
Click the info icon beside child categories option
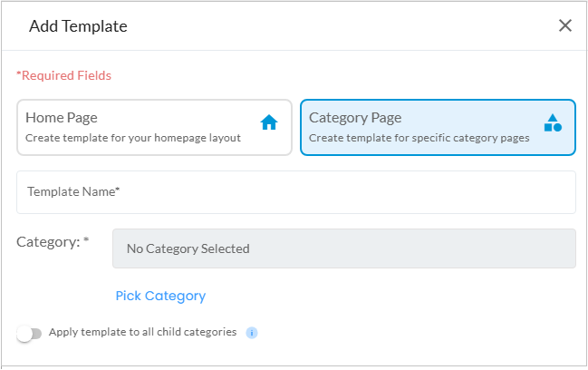(x=252, y=333)
